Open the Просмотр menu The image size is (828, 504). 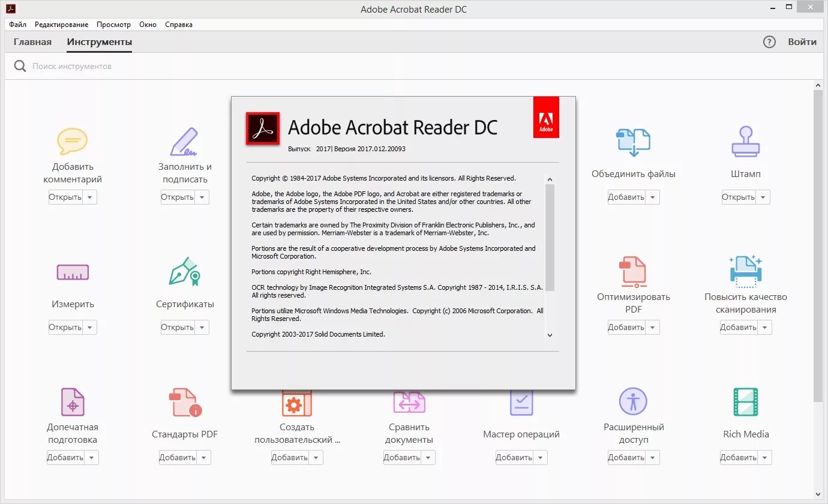(x=113, y=25)
